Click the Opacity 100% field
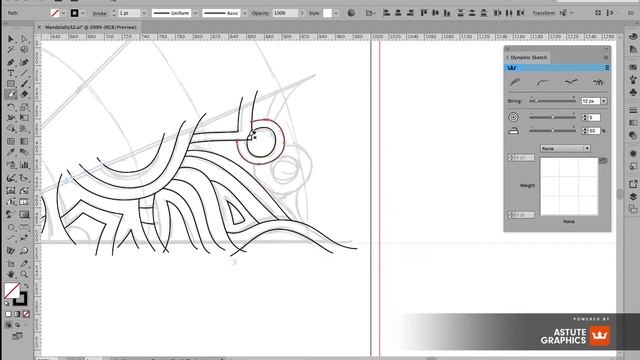The width and height of the screenshot is (640, 360). [x=285, y=13]
